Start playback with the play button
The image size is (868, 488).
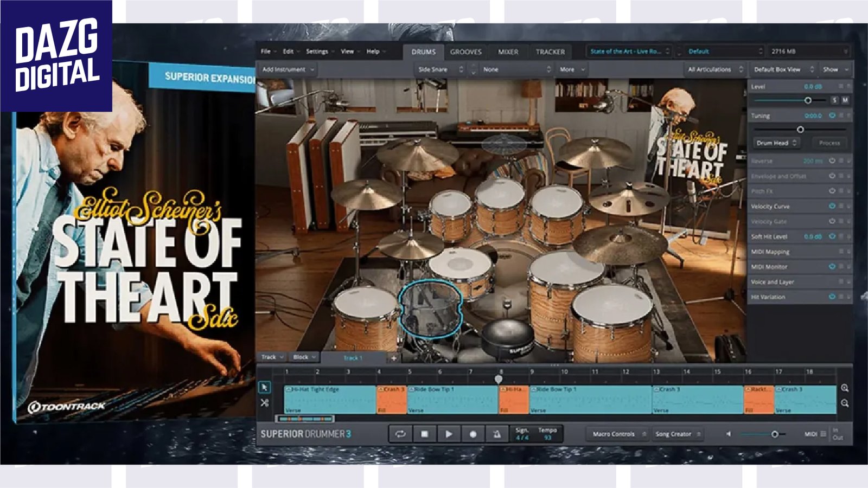(449, 434)
